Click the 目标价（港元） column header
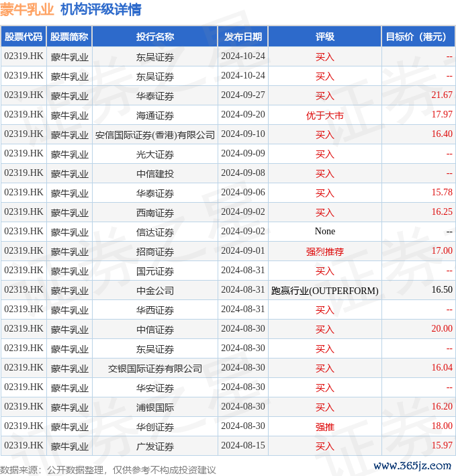Screen dimensions: 456x476 point(418,37)
